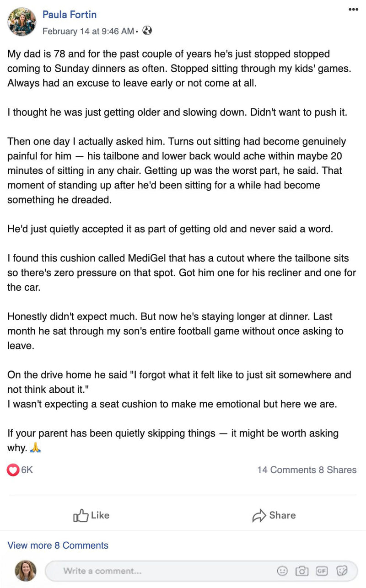Screen dimensions: 366x588
Task: Click inside the Write a comment field
Action: pos(160,571)
